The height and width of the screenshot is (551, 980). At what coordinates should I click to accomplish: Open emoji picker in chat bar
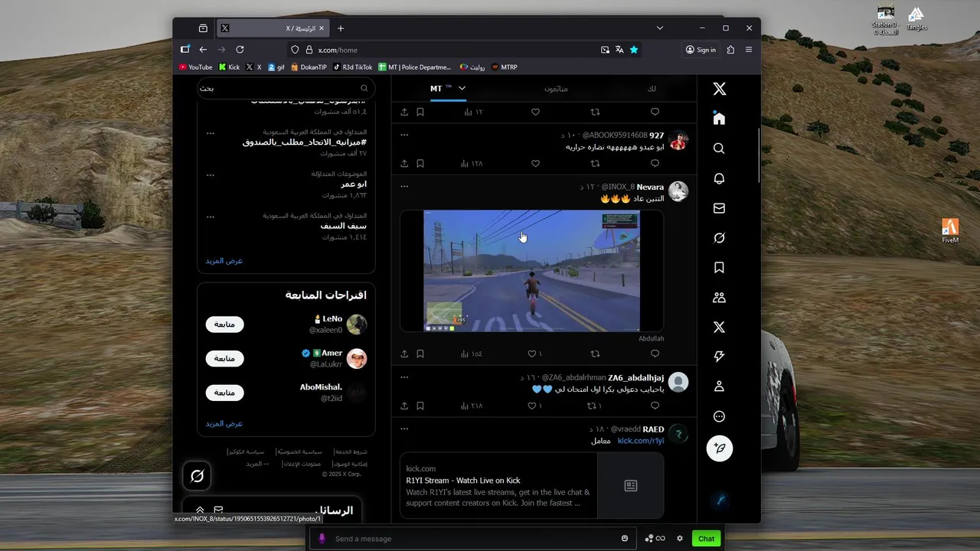click(625, 539)
